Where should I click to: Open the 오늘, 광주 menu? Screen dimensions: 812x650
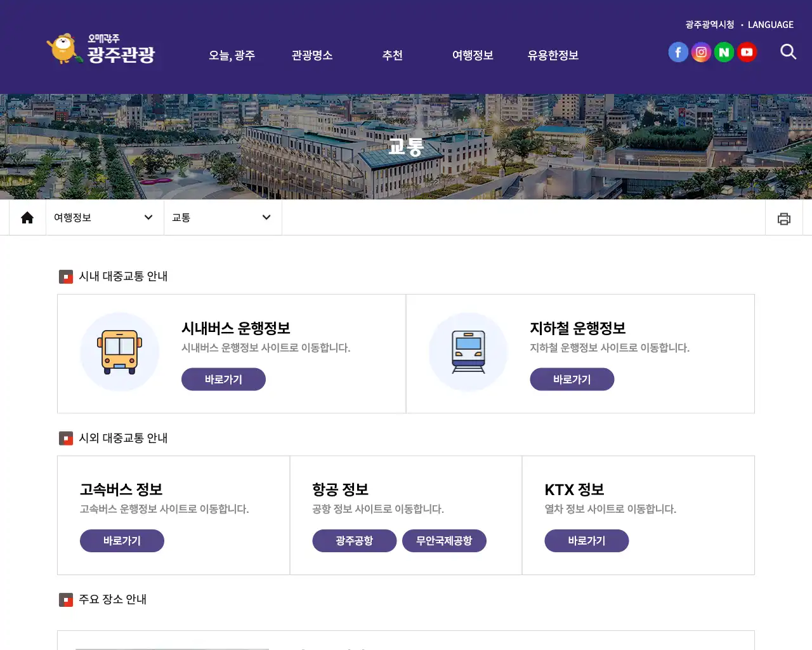pyautogui.click(x=232, y=55)
